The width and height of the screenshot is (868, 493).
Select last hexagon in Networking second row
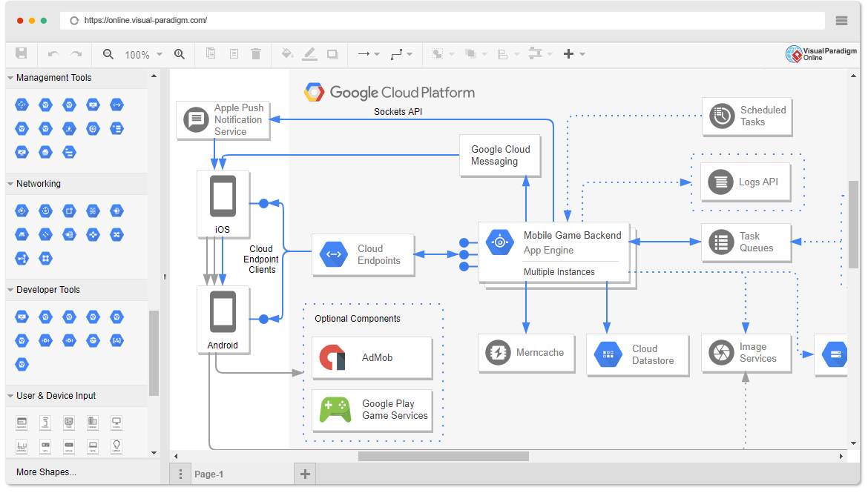click(116, 234)
